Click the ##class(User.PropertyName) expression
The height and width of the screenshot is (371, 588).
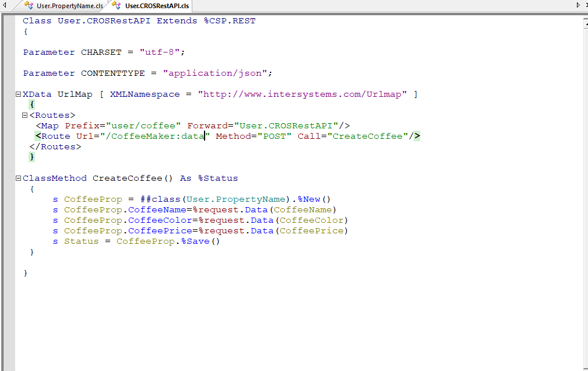[x=215, y=199]
